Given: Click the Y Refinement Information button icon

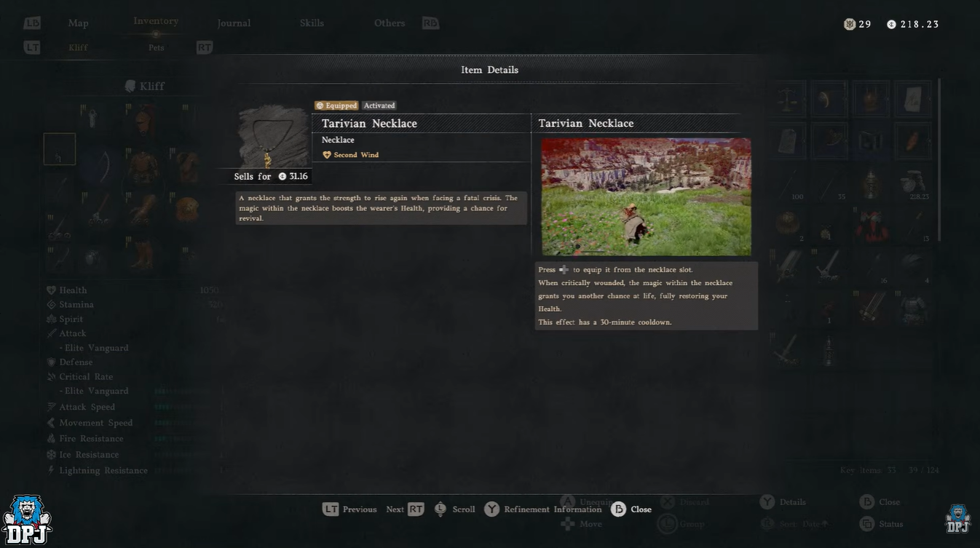Looking at the screenshot, I should 492,509.
